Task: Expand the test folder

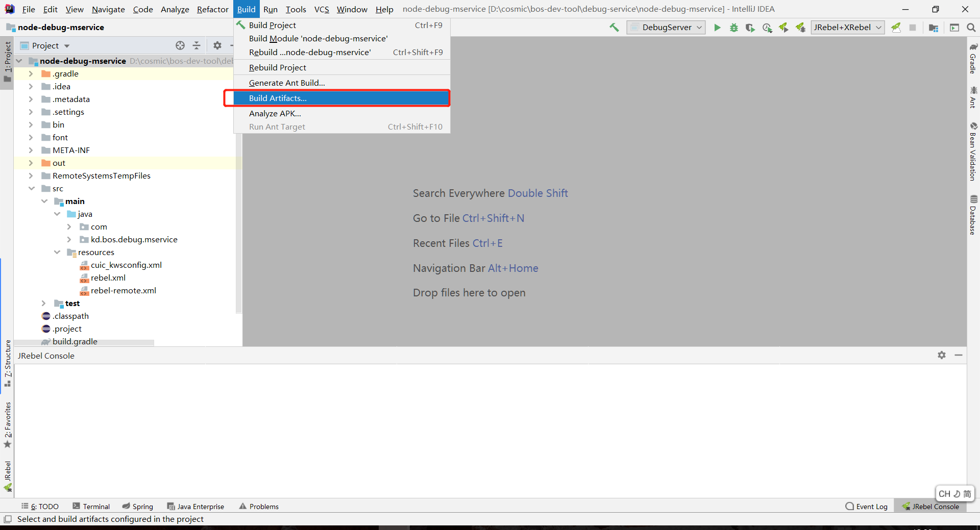Action: tap(43, 303)
